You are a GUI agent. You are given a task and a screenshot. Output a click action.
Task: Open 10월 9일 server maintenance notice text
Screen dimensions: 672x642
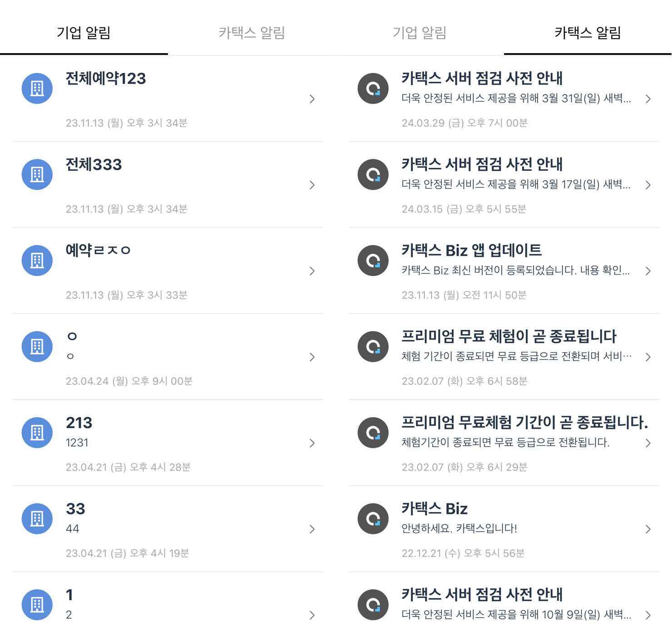[x=516, y=615]
